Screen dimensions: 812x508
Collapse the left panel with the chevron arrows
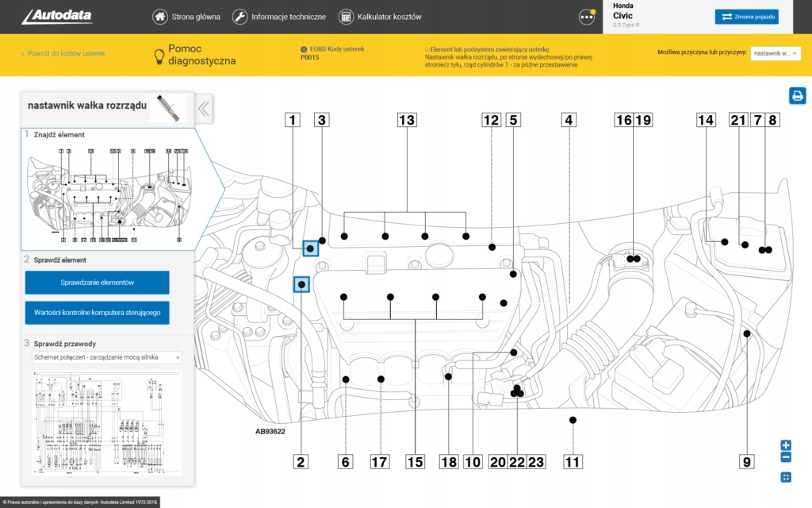(x=203, y=109)
